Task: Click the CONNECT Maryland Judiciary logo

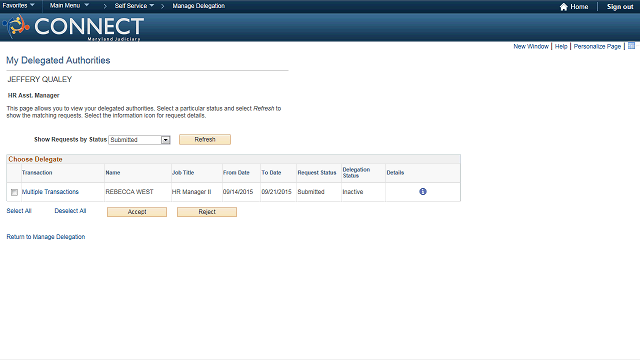Action: click(73, 27)
